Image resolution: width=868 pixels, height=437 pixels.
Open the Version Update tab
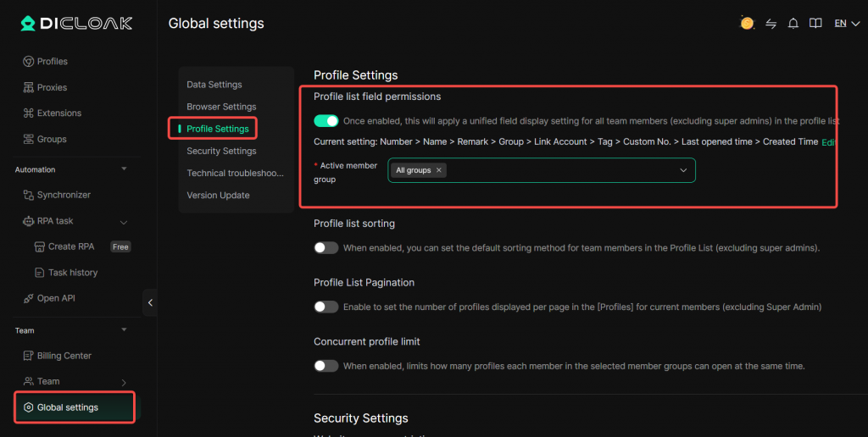[x=218, y=196]
